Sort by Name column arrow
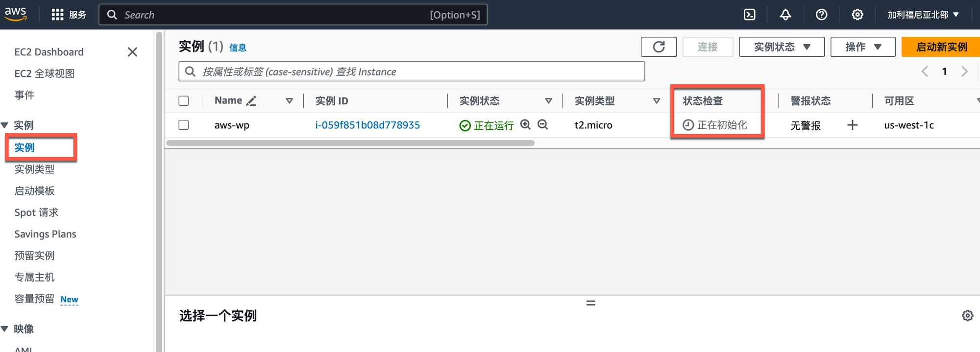The image size is (980, 352). 289,101
